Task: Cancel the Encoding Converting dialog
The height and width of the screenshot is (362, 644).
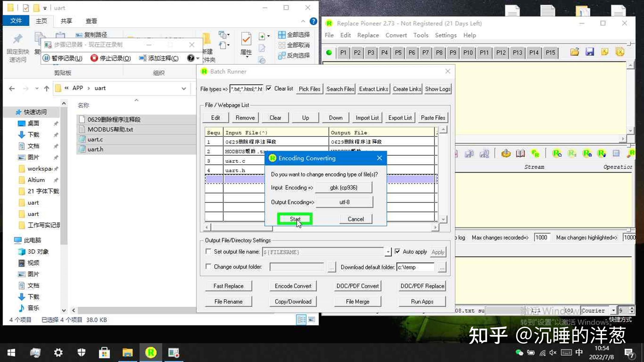Action: 356,219
